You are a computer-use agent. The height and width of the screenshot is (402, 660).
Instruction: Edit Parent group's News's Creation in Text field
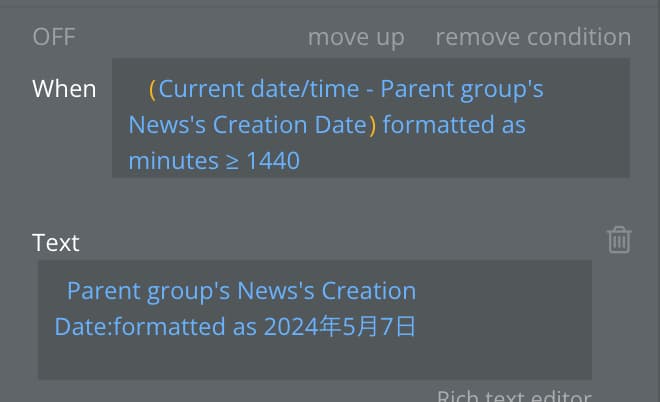pos(242,291)
